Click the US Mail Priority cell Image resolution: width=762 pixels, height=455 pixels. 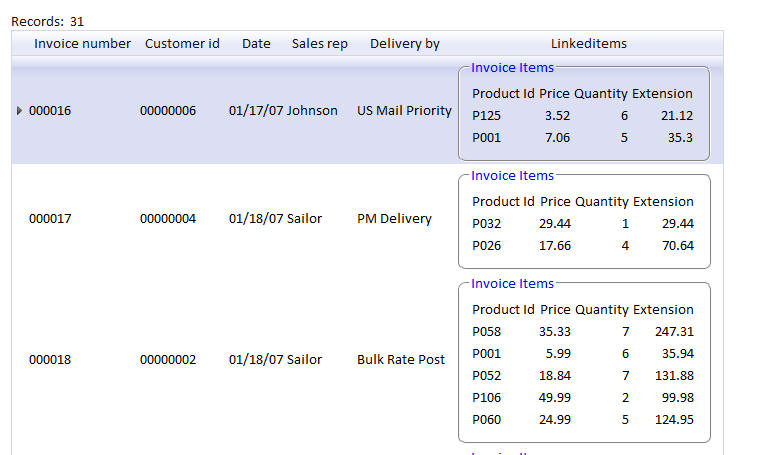(x=404, y=111)
